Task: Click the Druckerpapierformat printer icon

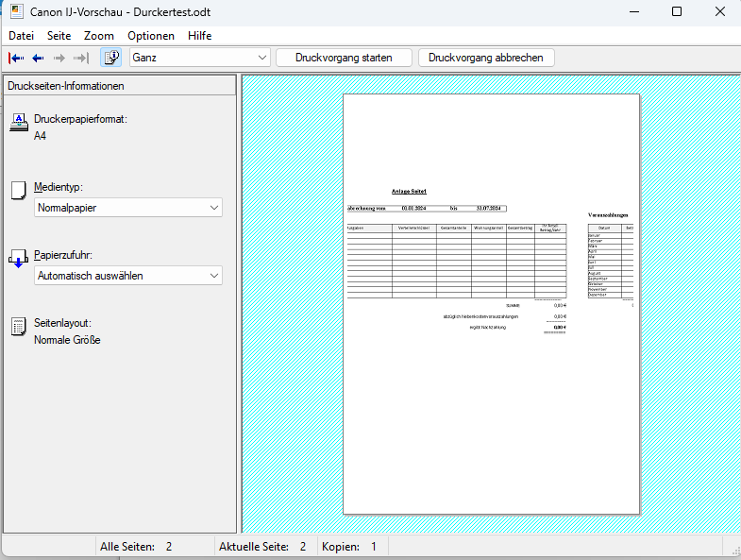Action: tap(19, 123)
